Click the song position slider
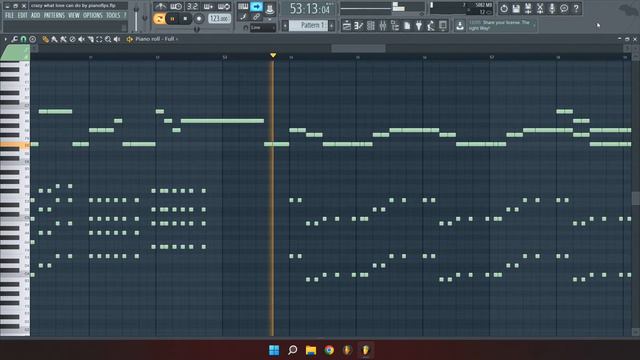Screen dimensions: 640x360 click(383, 8)
